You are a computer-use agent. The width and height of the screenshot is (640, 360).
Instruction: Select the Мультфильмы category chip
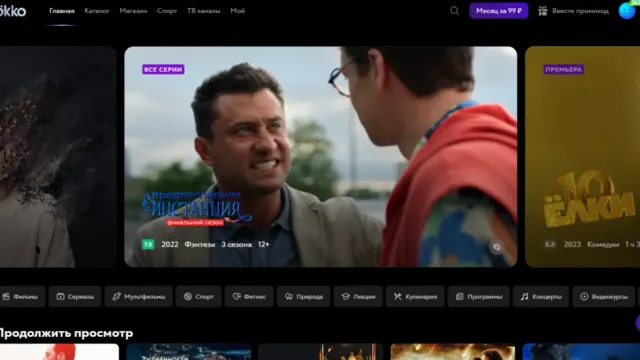click(139, 297)
